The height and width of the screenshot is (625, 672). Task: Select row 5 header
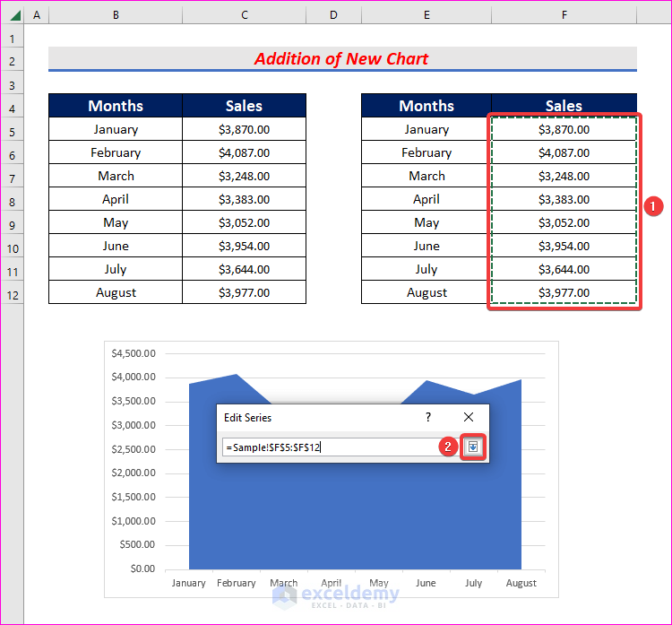12,132
